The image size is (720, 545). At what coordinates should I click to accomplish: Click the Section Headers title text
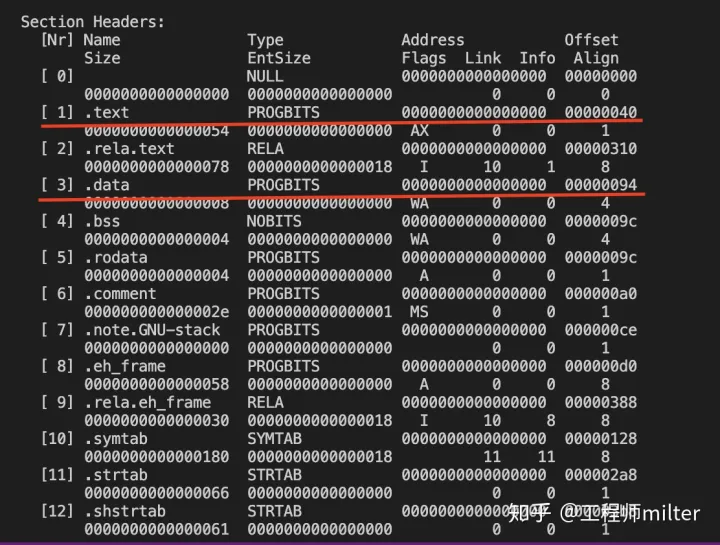[x=93, y=22]
